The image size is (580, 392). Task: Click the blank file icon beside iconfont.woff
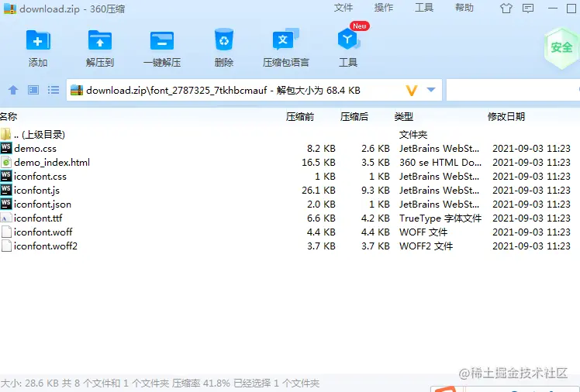(x=6, y=232)
